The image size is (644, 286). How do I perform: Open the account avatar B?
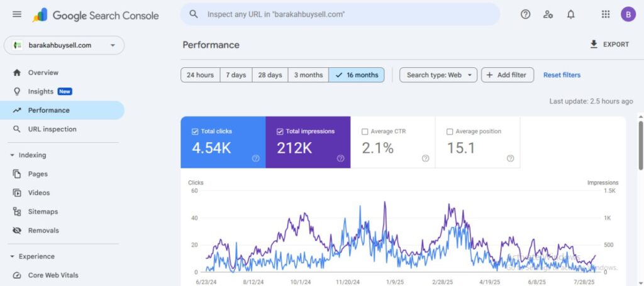pos(628,14)
